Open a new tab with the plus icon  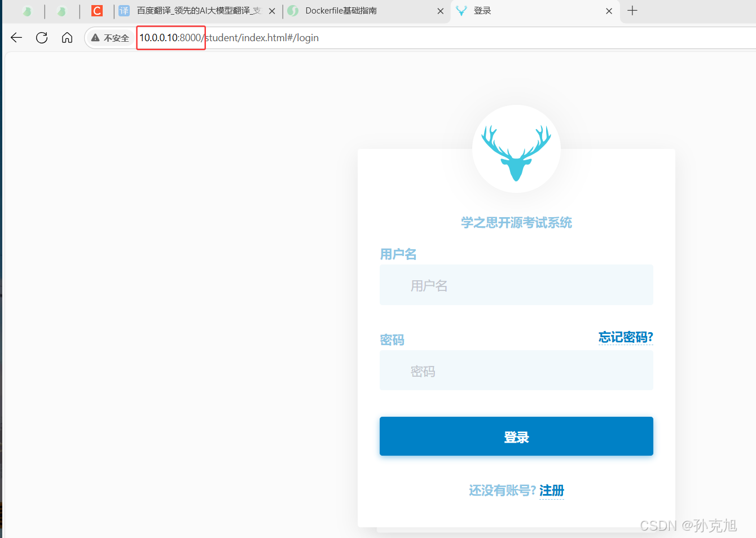tap(632, 11)
